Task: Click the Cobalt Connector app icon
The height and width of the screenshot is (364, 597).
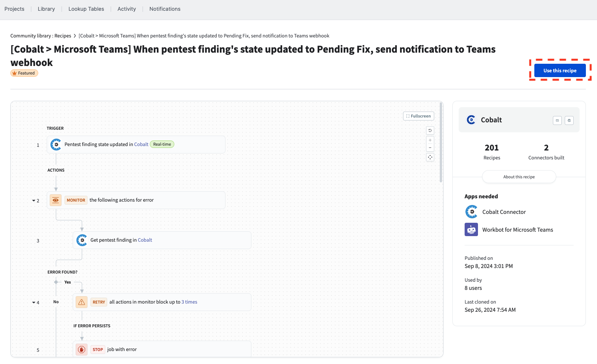Action: (x=471, y=212)
